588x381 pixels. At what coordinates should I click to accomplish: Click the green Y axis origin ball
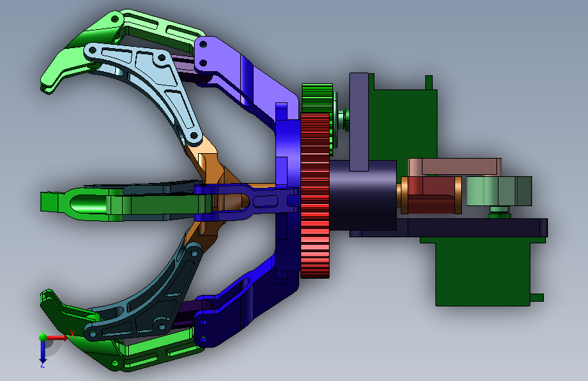pyautogui.click(x=43, y=337)
